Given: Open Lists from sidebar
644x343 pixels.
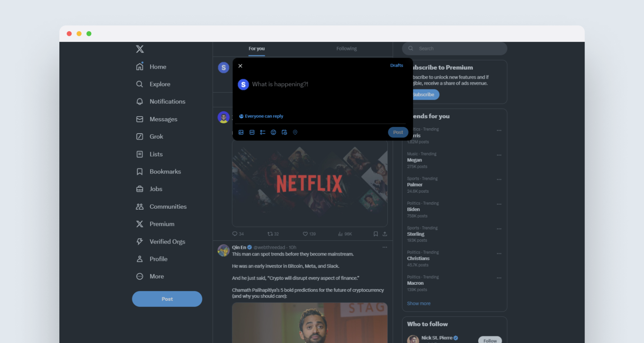Looking at the screenshot, I should pos(150,154).
